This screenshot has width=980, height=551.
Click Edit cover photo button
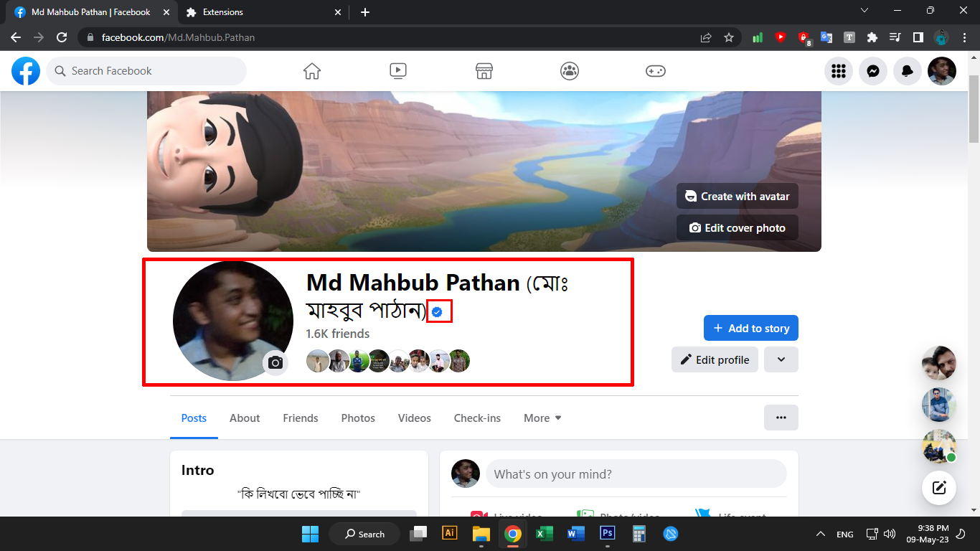738,227
